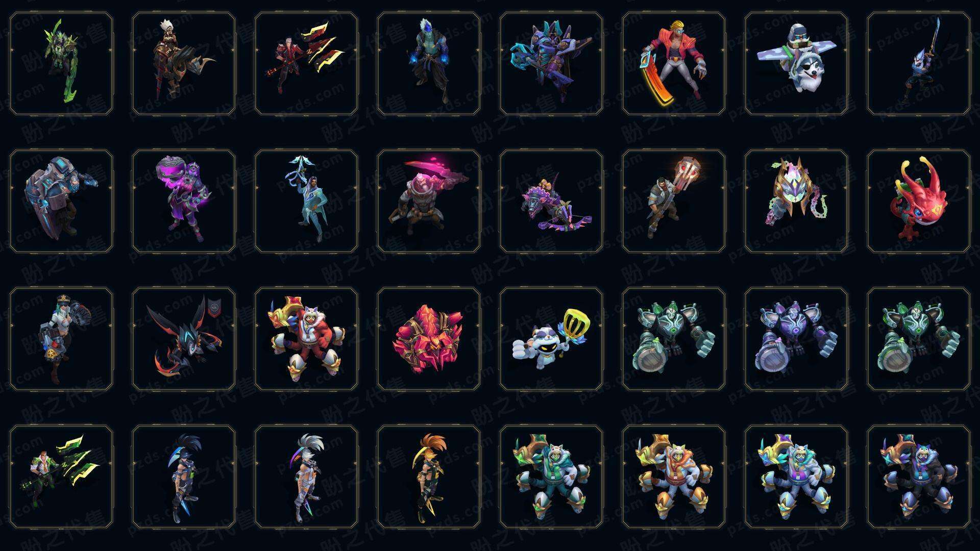Select the white cat holding yellow scepter
This screenshot has height=551, width=980.
click(x=551, y=339)
